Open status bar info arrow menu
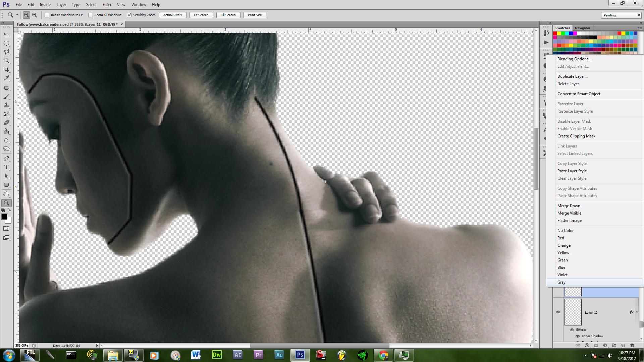The height and width of the screenshot is (362, 644). 97,346
